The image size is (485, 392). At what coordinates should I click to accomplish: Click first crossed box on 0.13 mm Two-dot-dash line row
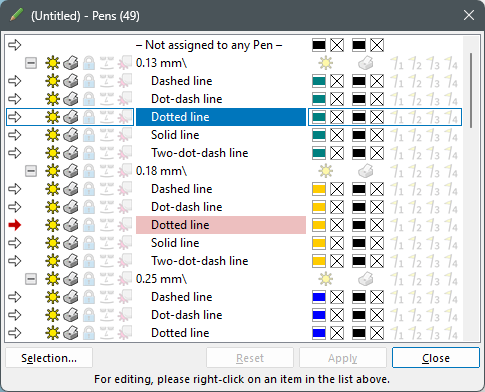(337, 153)
